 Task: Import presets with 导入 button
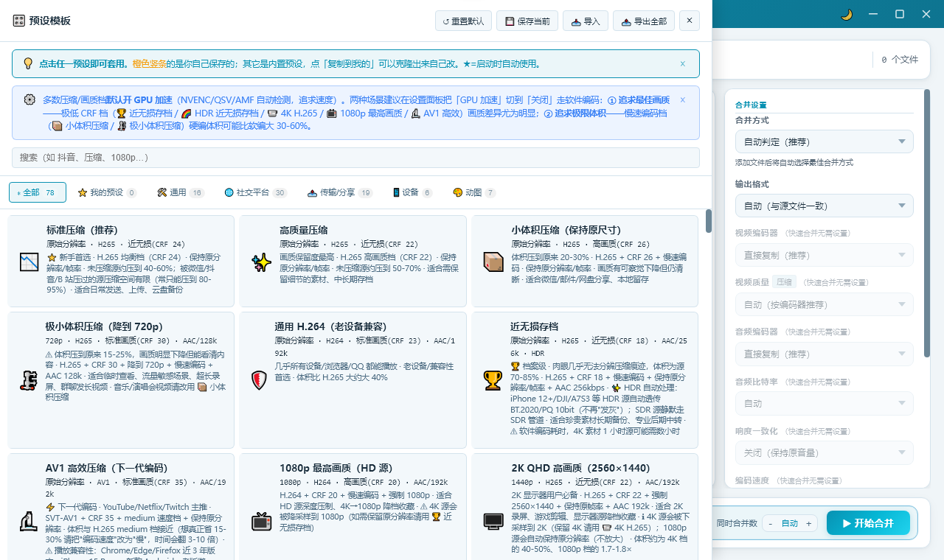pos(586,21)
